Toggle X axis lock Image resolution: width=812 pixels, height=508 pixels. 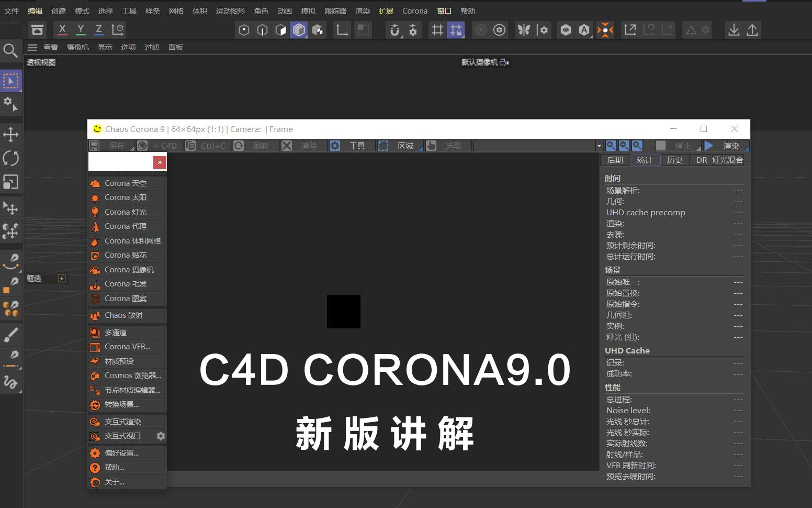(62, 30)
